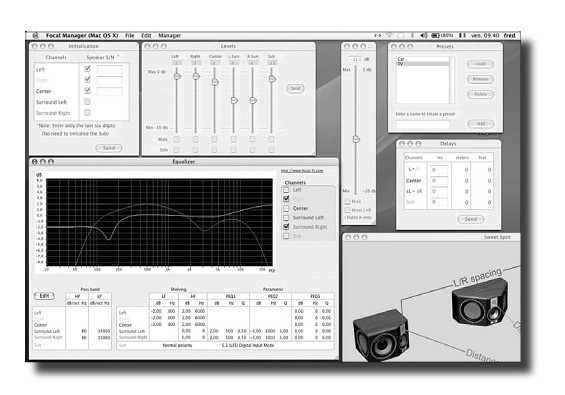Open the Apple menu icon

coord(35,35)
